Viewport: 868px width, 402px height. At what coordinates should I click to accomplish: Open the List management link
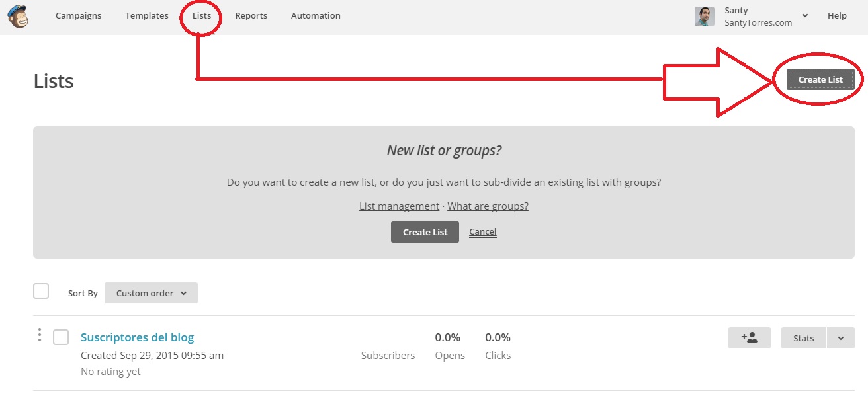click(399, 206)
